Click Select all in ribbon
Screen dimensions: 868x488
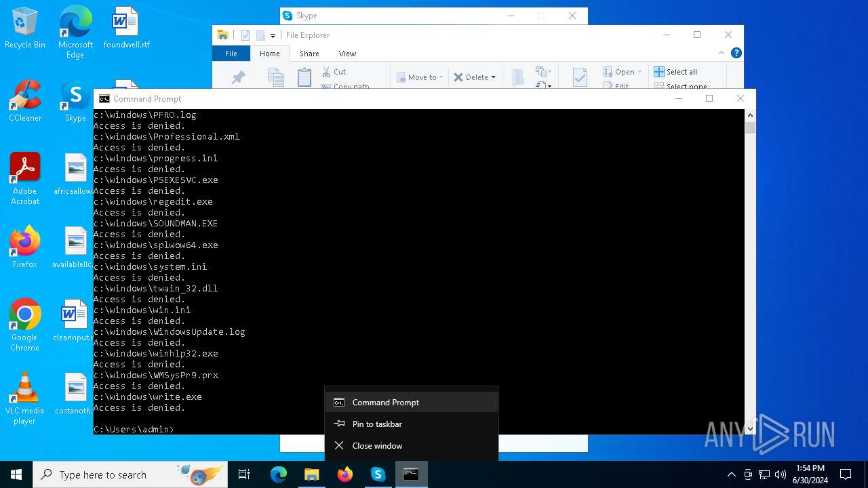pyautogui.click(x=675, y=71)
